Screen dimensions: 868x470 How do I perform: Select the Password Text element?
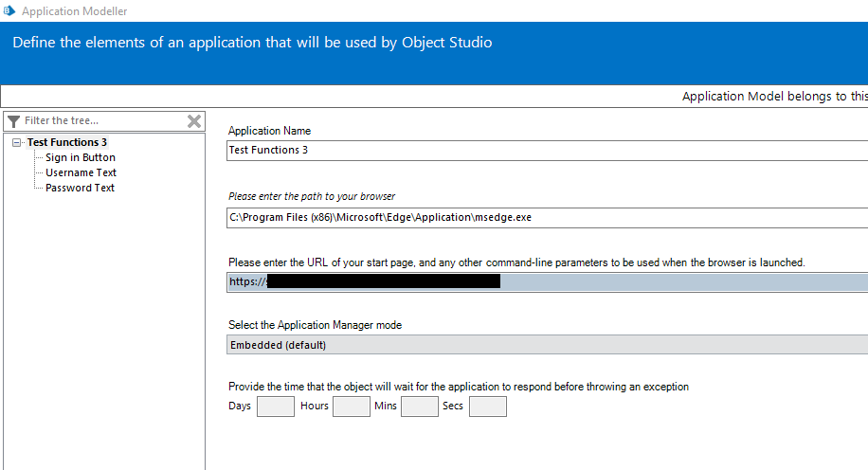tap(80, 188)
